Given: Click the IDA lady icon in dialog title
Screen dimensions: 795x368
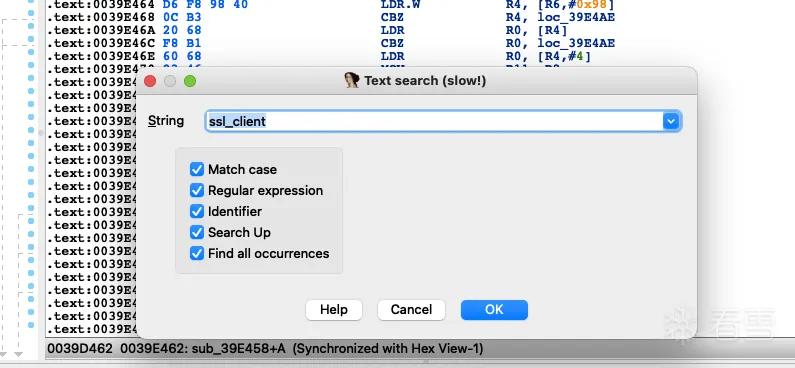Looking at the screenshot, I should coord(352,80).
